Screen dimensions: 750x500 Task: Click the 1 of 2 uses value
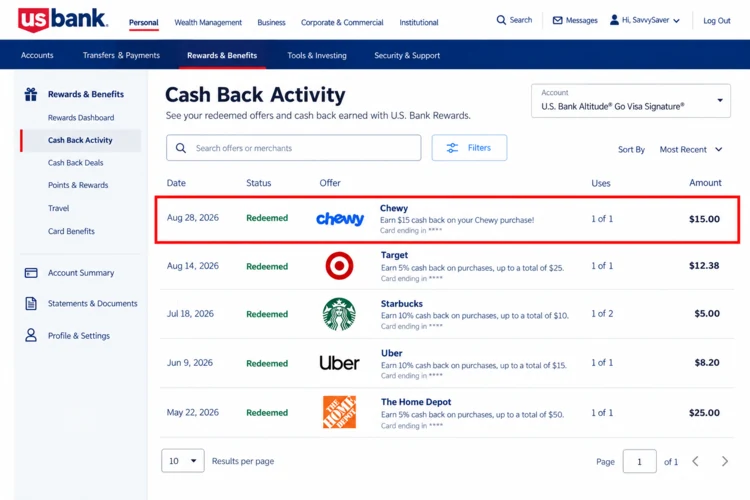pyautogui.click(x=602, y=313)
